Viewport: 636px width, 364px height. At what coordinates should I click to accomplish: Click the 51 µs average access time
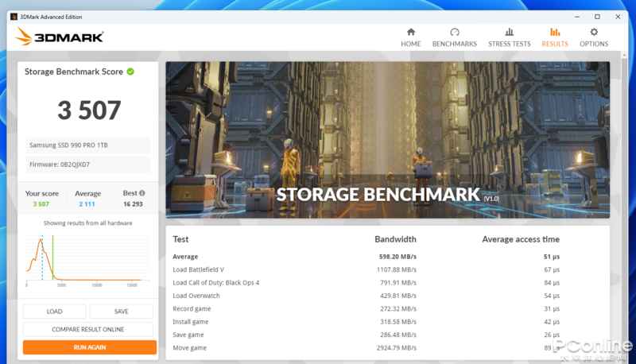tap(552, 257)
